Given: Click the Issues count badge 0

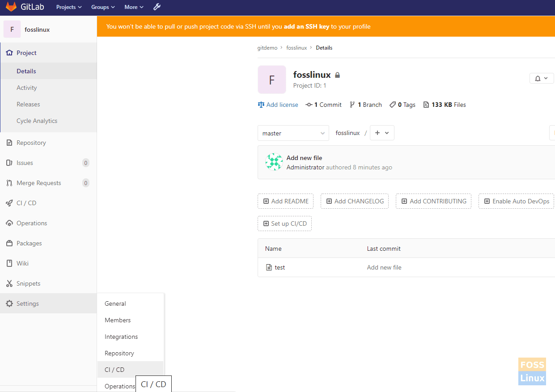Looking at the screenshot, I should tap(86, 163).
